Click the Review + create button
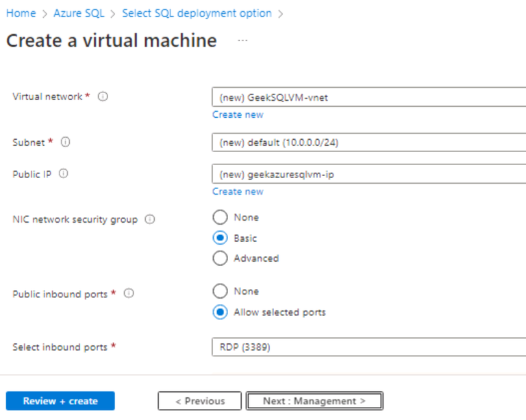Image resolution: width=526 pixels, height=420 pixels. [x=60, y=401]
